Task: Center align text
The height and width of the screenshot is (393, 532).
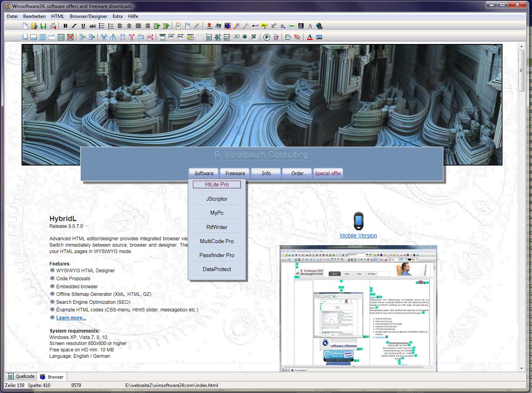Action: point(129,26)
